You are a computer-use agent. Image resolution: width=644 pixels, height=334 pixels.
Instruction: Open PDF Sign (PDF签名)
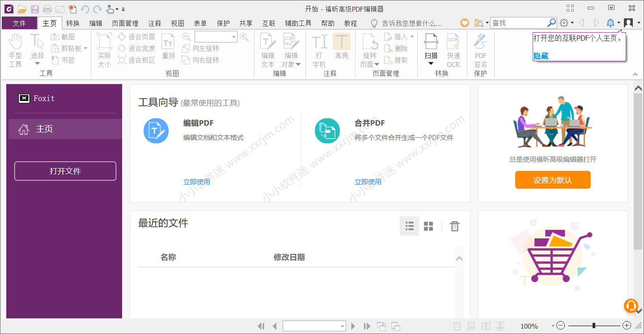coord(481,51)
